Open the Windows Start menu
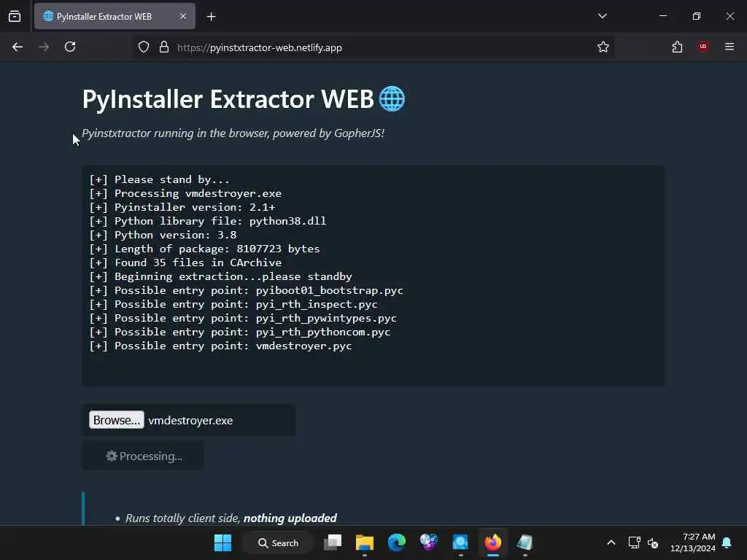The image size is (747, 560). pyautogui.click(x=222, y=542)
